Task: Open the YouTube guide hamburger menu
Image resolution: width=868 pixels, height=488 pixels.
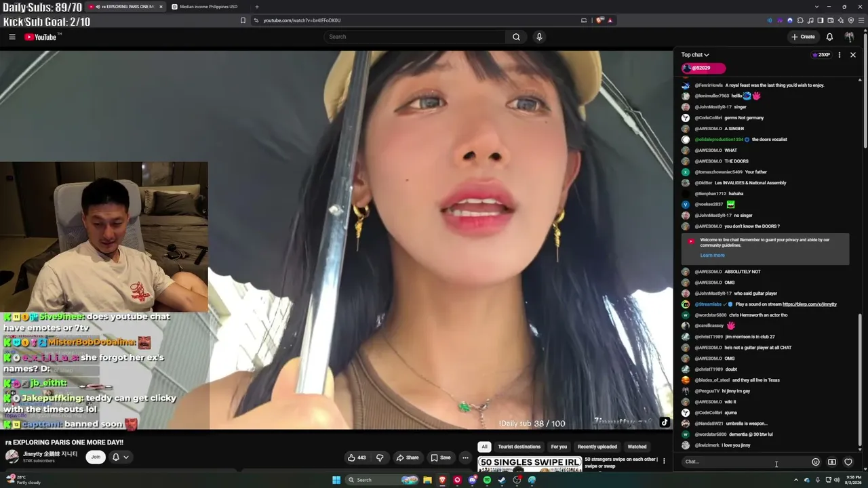Action: 12,37
